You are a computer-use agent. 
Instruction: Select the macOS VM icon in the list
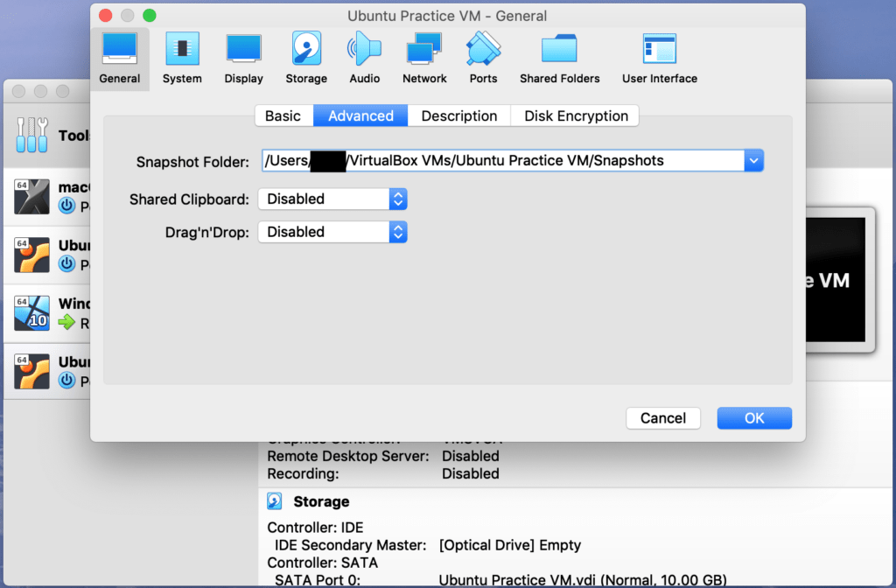(x=31, y=197)
